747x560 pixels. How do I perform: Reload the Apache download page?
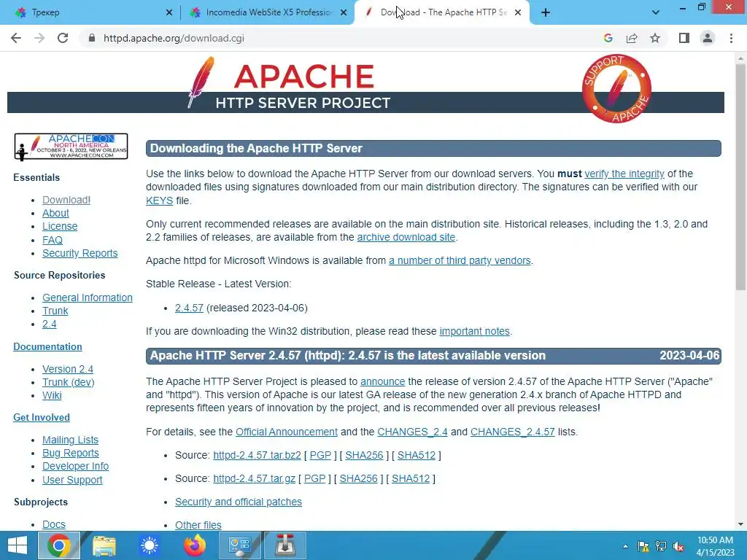[63, 38]
